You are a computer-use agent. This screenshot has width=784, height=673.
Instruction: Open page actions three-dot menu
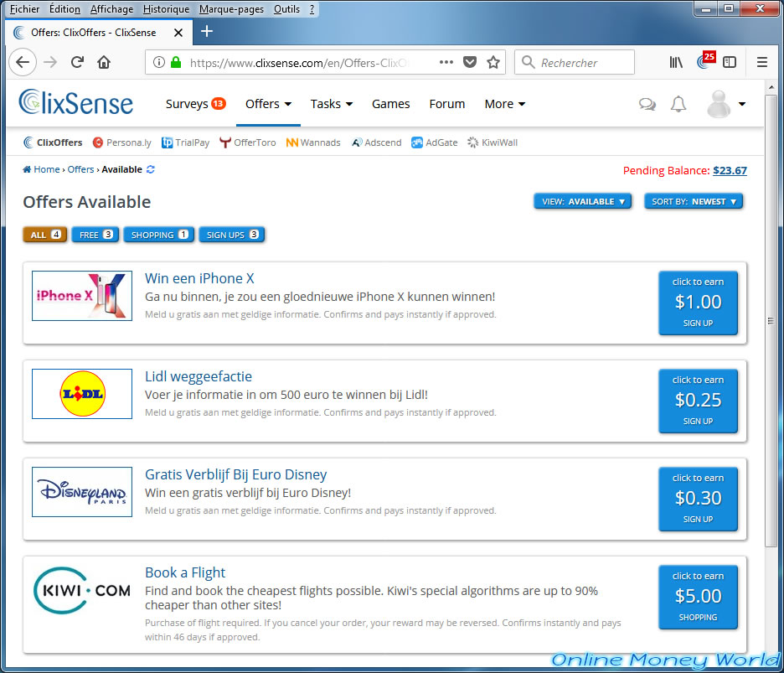[446, 62]
